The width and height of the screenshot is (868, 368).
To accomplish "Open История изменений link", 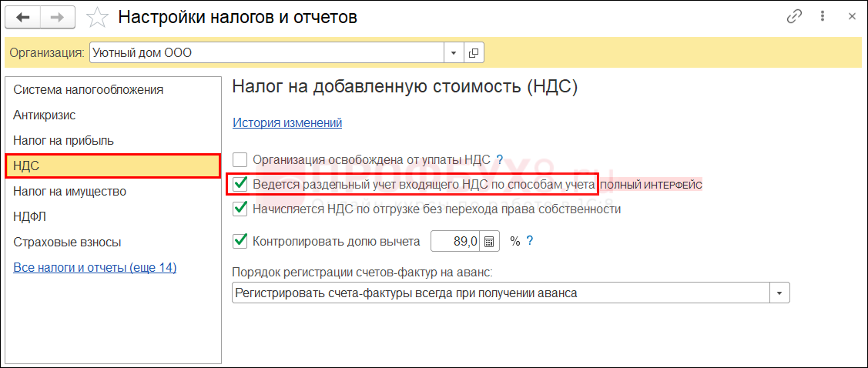I will 287,122.
